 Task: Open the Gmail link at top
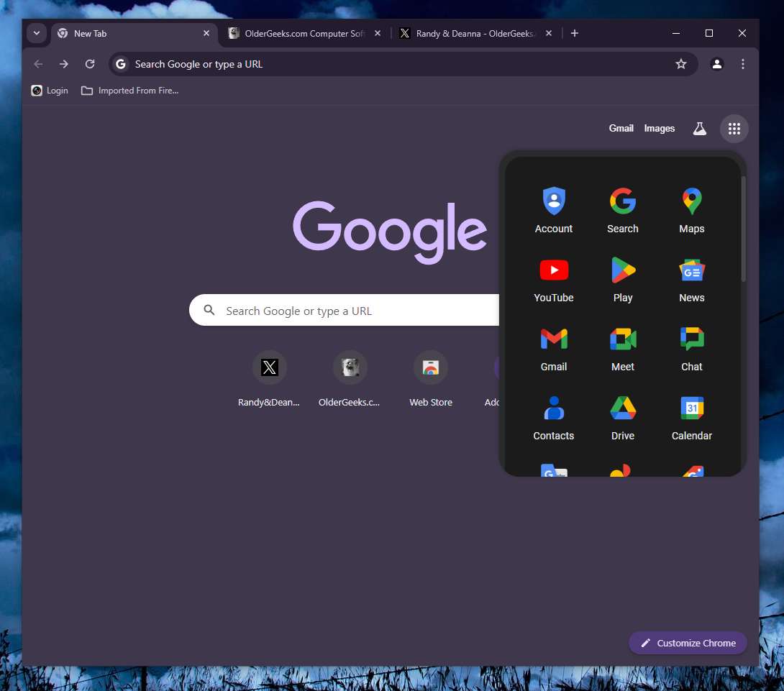click(x=621, y=129)
